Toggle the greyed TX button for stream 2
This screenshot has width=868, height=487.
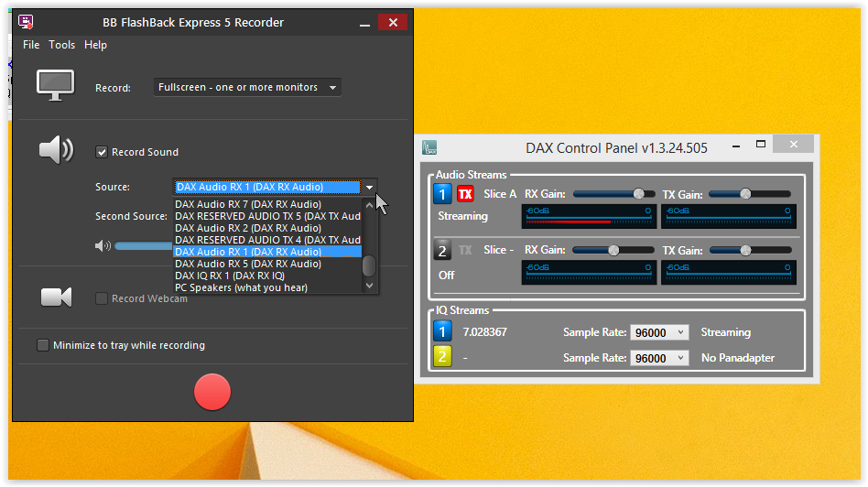tap(465, 250)
